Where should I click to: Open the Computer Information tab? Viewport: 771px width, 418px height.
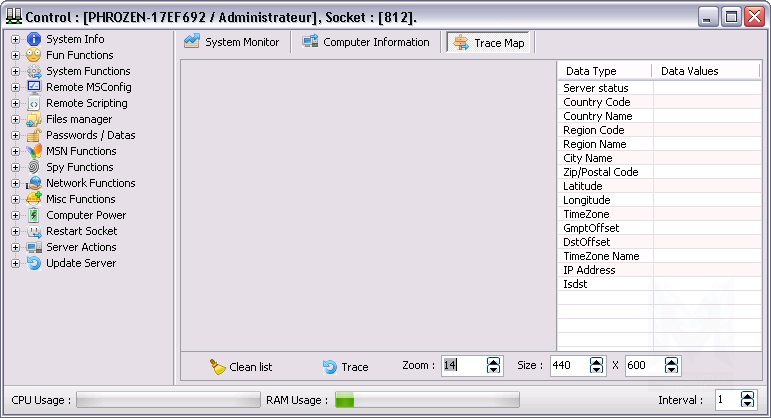[x=366, y=42]
